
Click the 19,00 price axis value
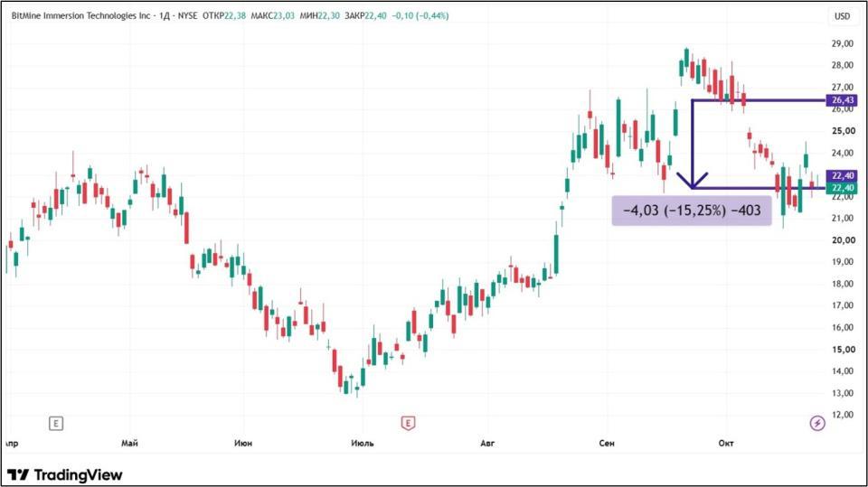(843, 262)
